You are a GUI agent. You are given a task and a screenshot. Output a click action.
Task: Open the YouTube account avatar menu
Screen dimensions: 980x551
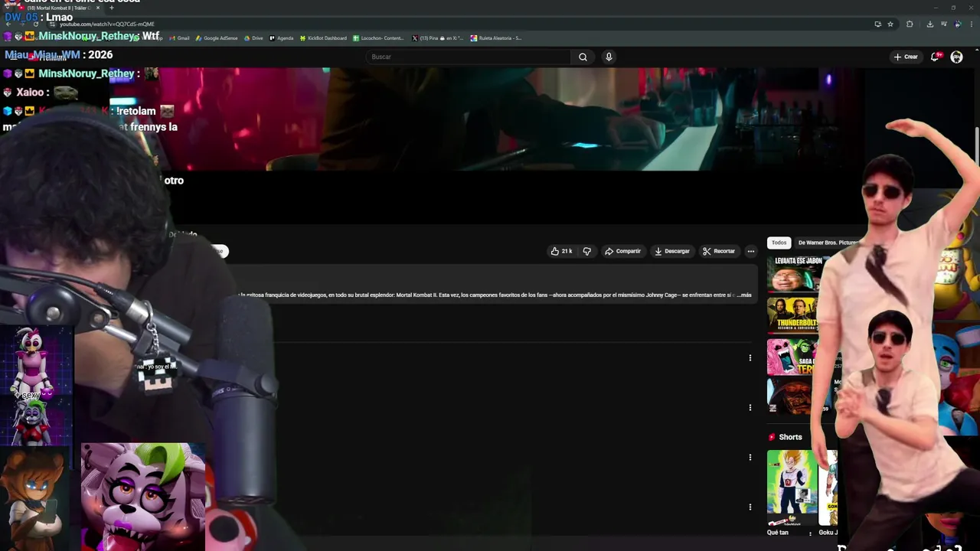click(x=956, y=57)
